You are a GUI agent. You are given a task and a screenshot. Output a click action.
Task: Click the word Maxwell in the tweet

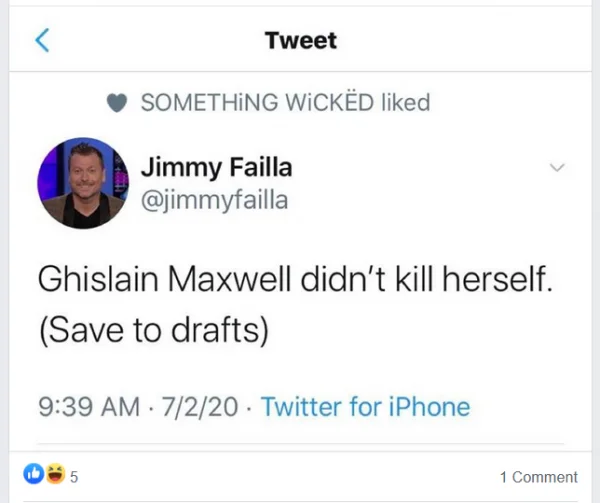229,279
